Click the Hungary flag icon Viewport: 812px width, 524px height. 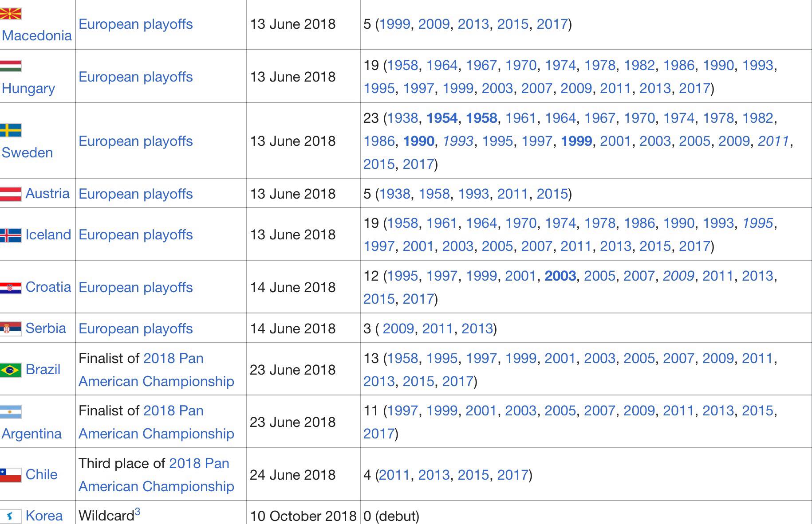pos(11,66)
